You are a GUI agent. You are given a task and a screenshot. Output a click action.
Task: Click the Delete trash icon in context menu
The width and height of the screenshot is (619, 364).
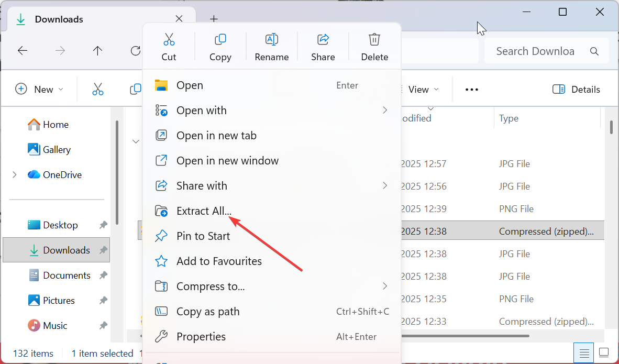coord(374,40)
